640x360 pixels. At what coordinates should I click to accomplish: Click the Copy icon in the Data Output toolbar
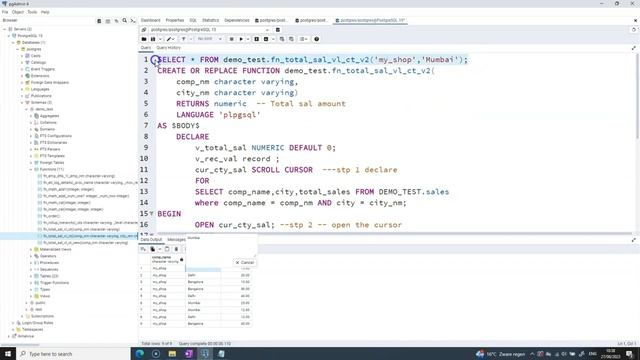click(x=153, y=249)
